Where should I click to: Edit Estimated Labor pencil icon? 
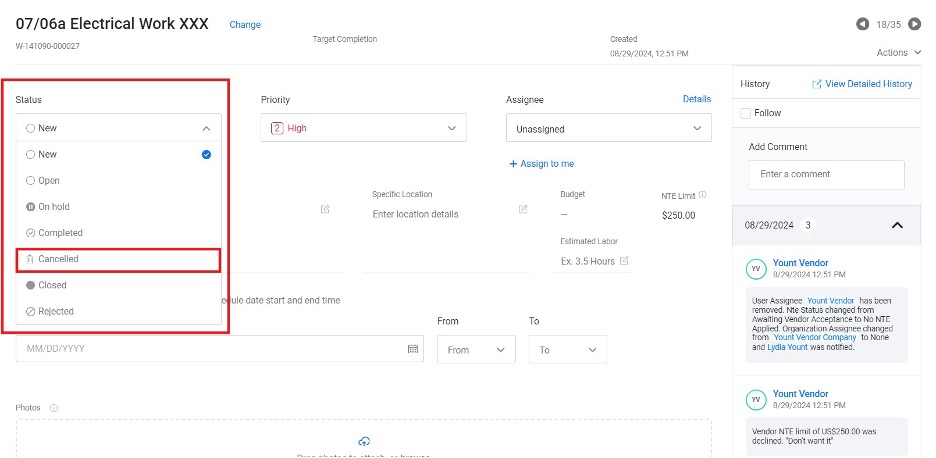625,261
